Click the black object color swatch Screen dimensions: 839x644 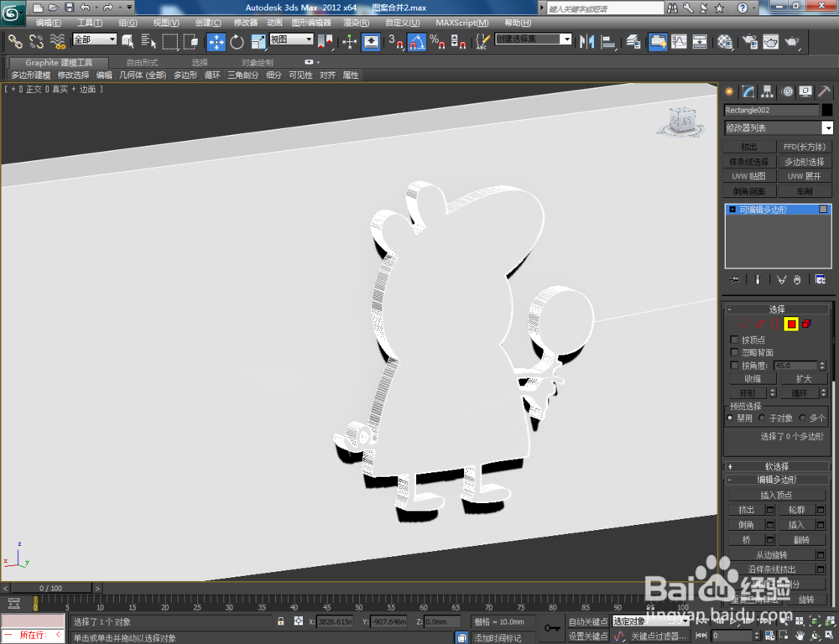coord(826,110)
